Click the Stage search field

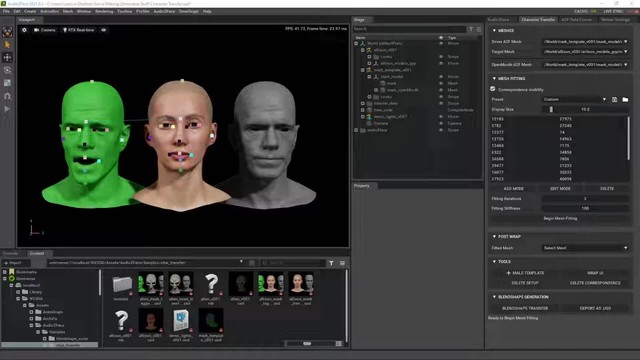click(x=409, y=29)
